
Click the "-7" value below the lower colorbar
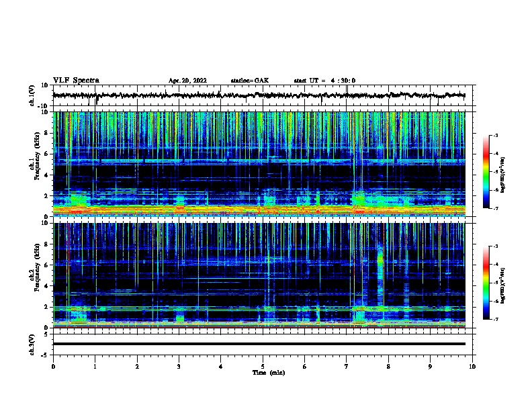point(495,319)
